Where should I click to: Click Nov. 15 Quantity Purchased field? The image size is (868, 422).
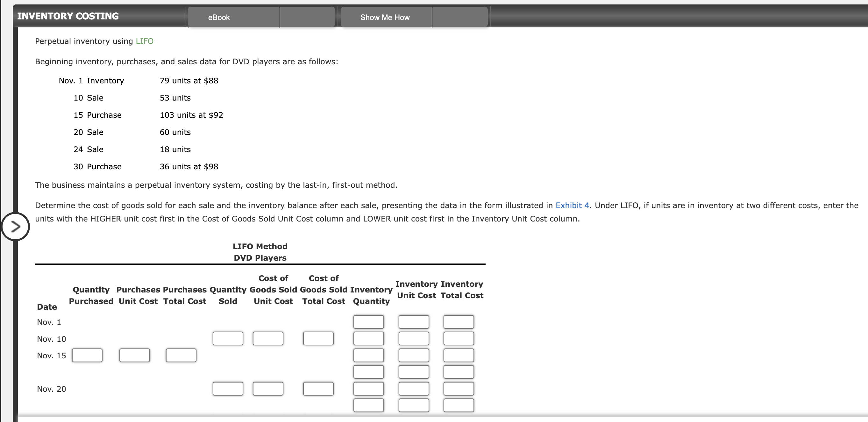[x=87, y=355]
